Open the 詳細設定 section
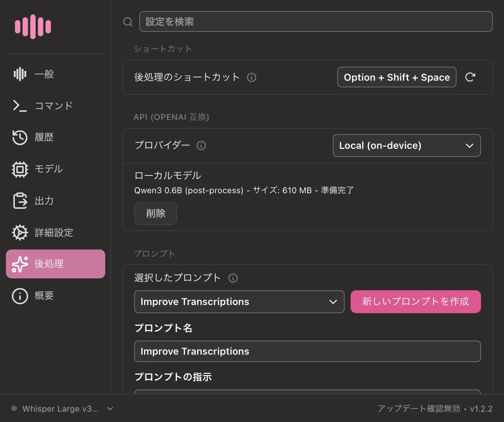Viewport: 504px width, 422px height. pyautogui.click(x=56, y=232)
